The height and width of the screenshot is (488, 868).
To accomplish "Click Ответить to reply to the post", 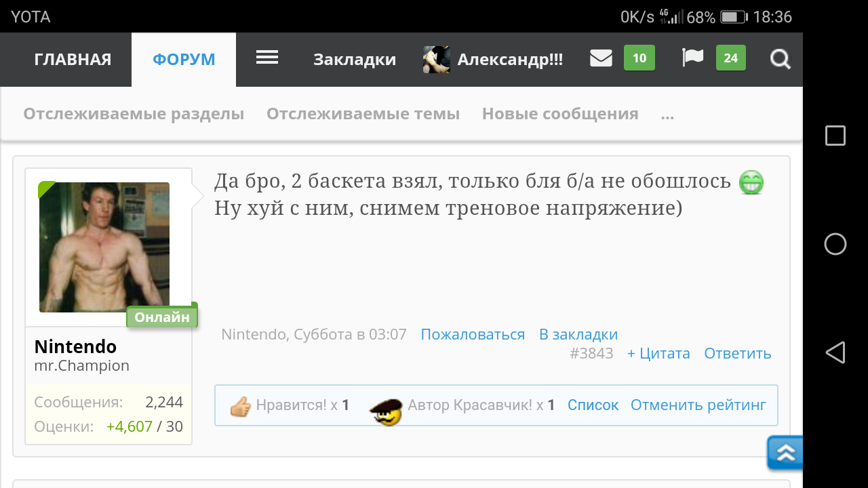I will click(x=737, y=353).
